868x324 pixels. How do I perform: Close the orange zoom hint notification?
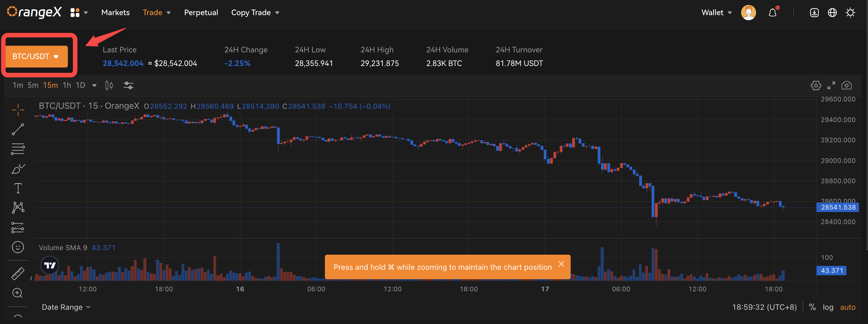[x=561, y=264]
